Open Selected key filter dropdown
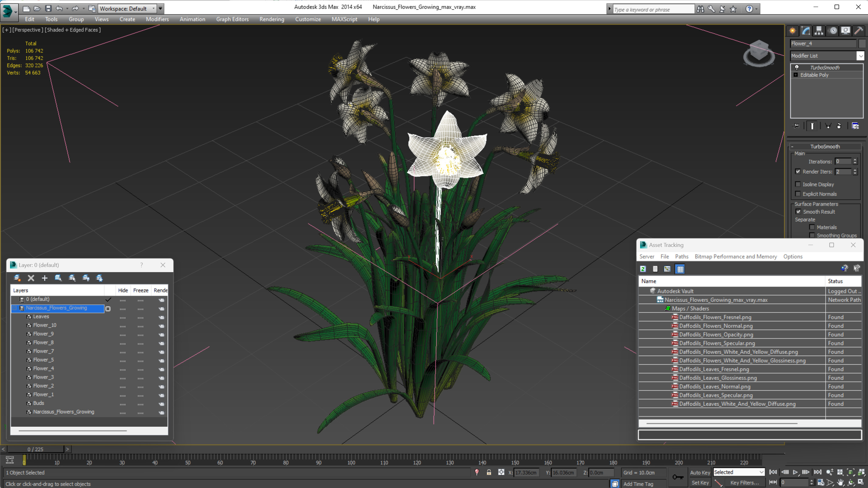 (761, 472)
